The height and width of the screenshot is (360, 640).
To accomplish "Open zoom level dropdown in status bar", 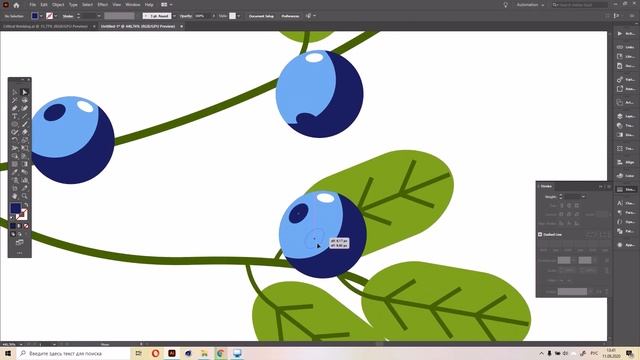I will tap(21, 344).
